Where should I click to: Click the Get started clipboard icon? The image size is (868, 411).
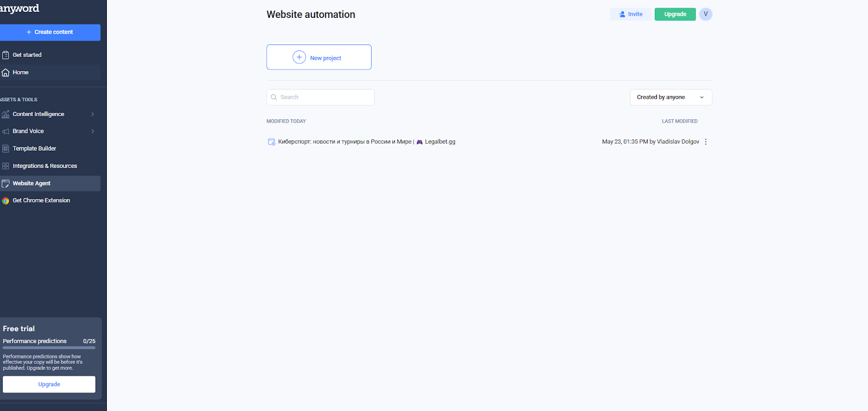pos(5,55)
